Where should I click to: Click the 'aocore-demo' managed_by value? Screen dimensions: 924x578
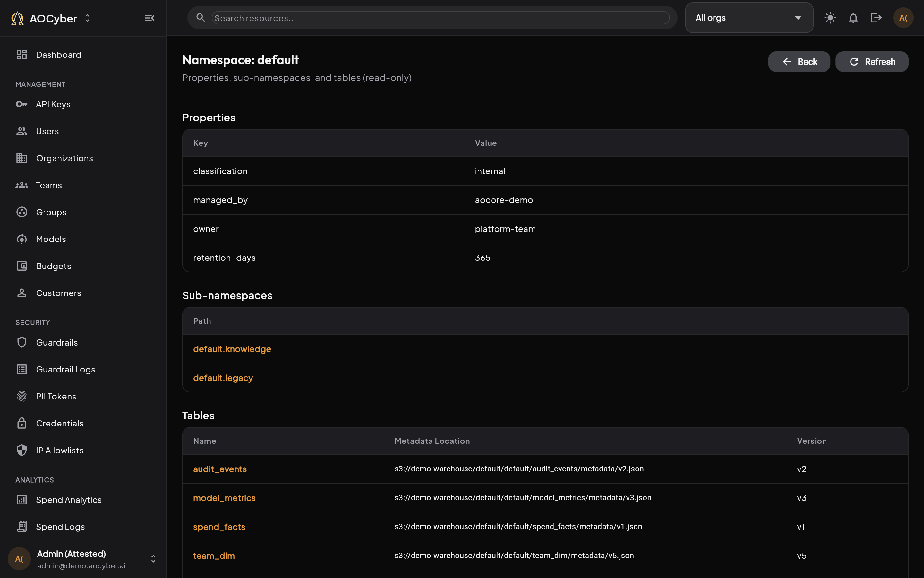[504, 199]
